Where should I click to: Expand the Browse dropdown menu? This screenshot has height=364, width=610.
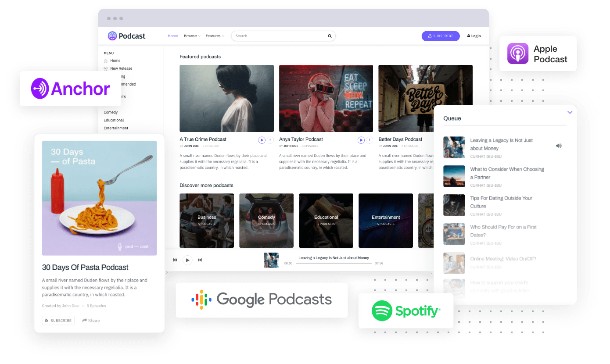click(192, 36)
